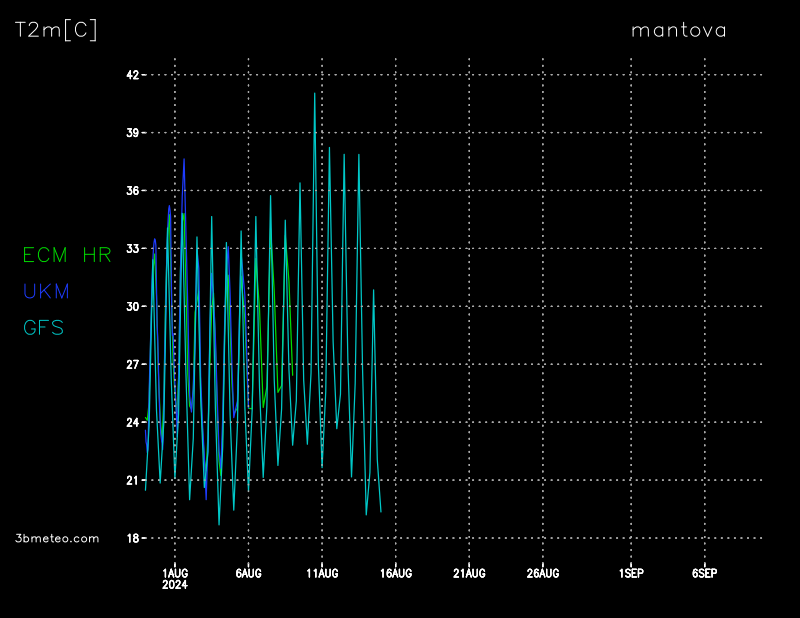
Task: Select the UKM legend entry
Action: click(x=45, y=291)
